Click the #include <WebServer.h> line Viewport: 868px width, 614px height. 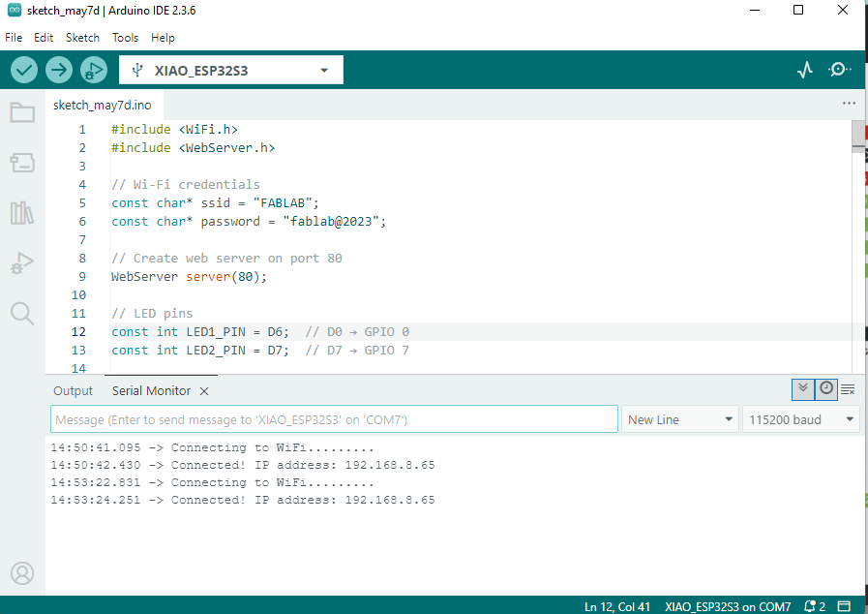coord(193,147)
